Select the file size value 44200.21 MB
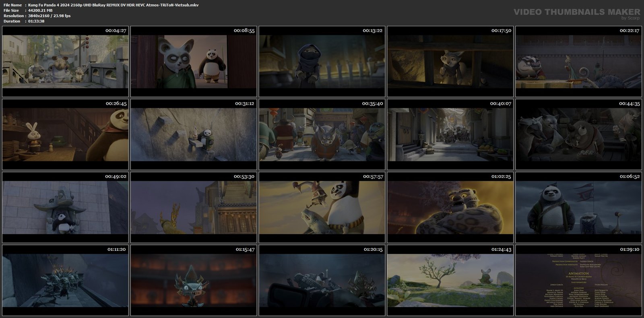Image resolution: width=644 pixels, height=318 pixels. tap(40, 10)
